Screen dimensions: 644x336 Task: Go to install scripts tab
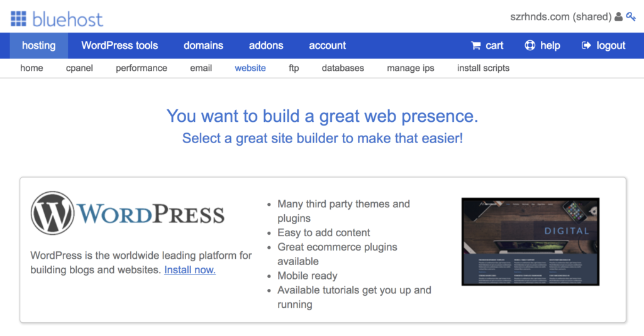tap(483, 68)
